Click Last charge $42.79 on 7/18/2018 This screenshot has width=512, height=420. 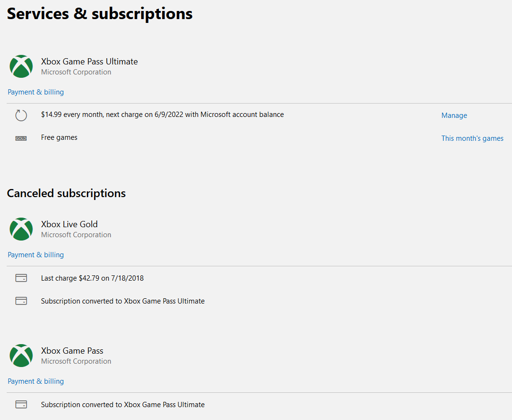93,278
